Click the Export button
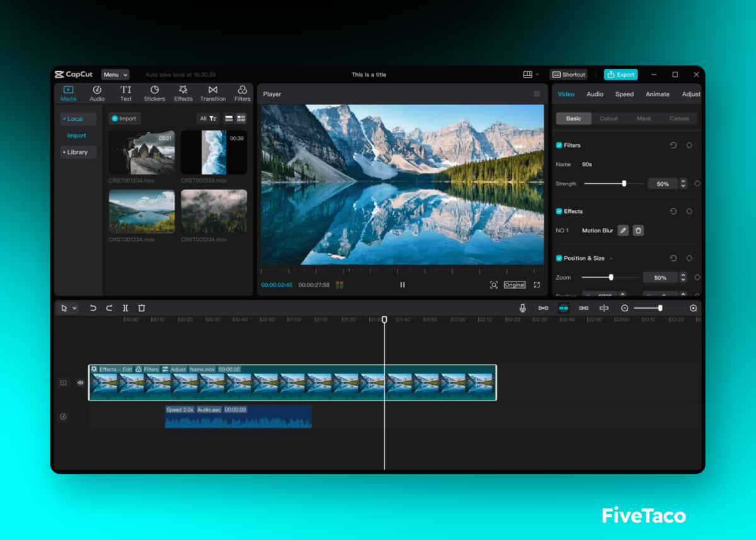Viewport: 756px width, 540px height. (621, 74)
